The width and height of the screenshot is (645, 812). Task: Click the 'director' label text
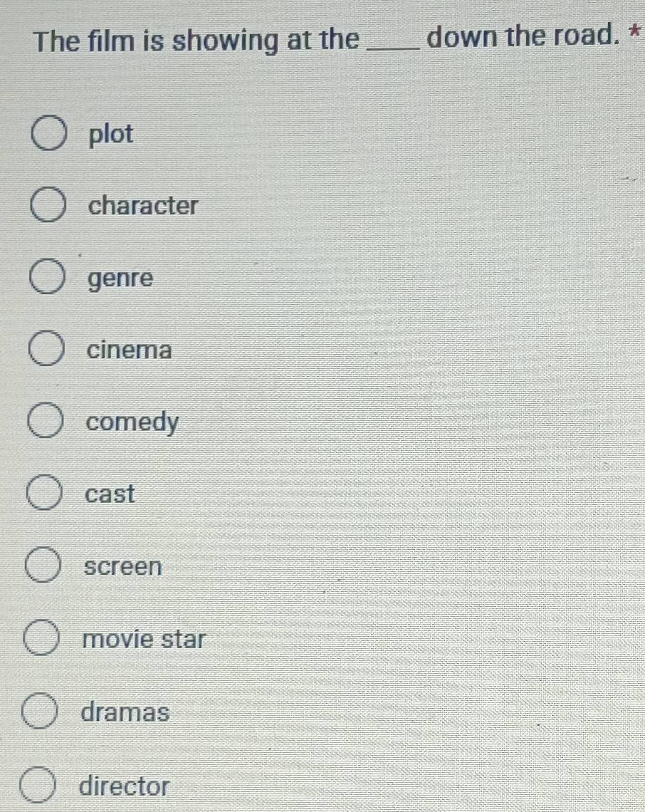click(125, 786)
